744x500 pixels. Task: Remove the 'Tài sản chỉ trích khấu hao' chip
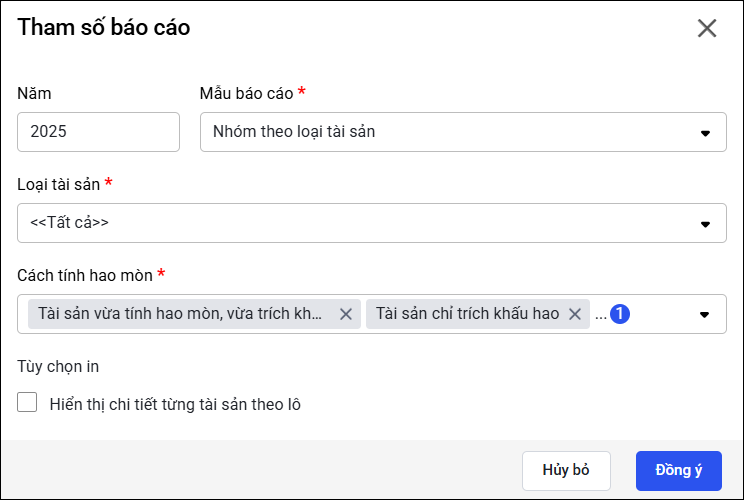[x=575, y=314]
